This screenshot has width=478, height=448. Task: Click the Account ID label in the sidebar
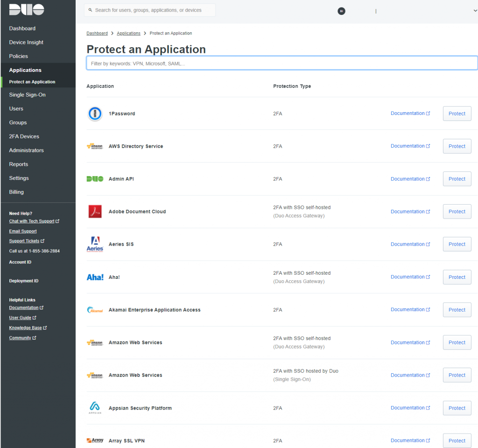[20, 262]
